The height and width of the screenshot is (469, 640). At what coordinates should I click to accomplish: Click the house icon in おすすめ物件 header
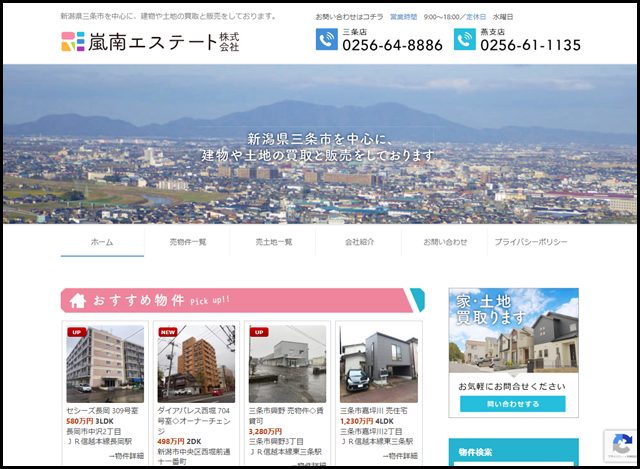(78, 301)
